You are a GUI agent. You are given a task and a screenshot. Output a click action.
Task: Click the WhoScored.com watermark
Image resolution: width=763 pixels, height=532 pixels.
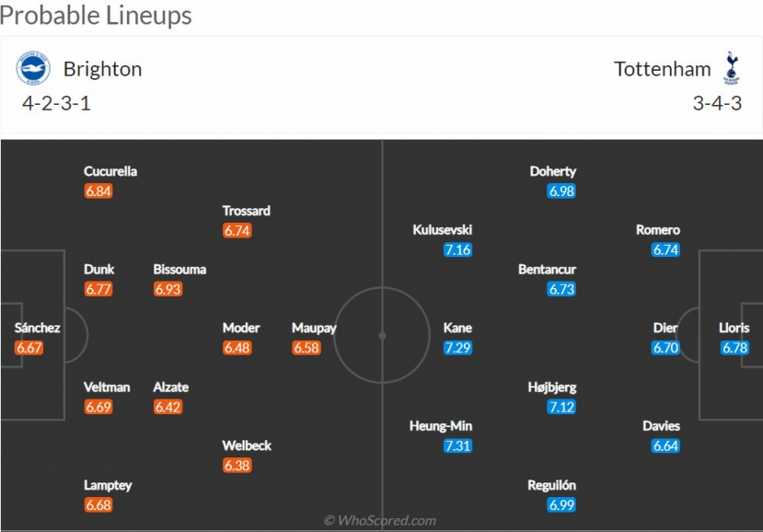click(x=380, y=520)
